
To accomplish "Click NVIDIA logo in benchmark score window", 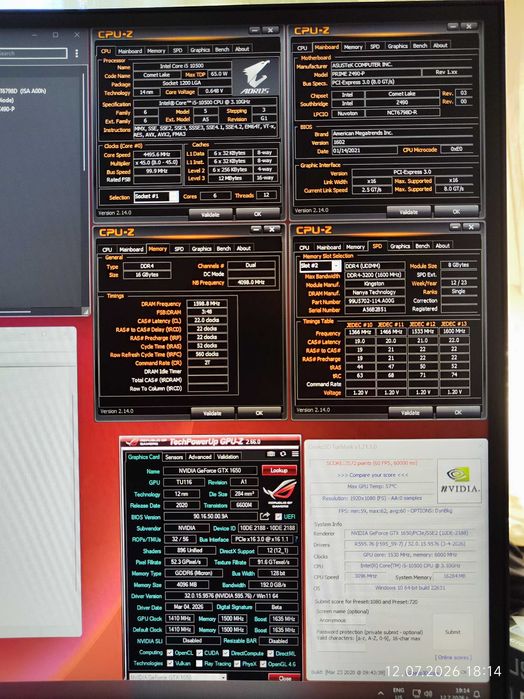I will click(460, 481).
